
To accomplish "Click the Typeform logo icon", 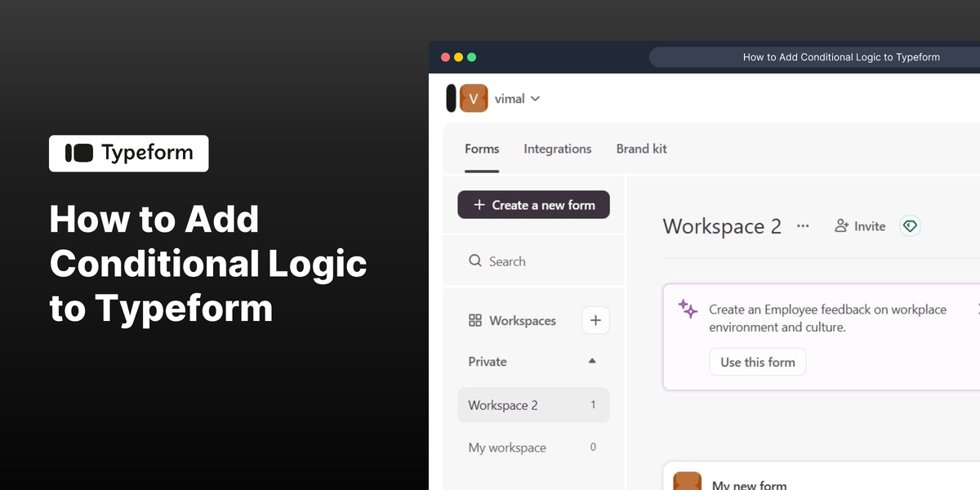I will [x=78, y=153].
